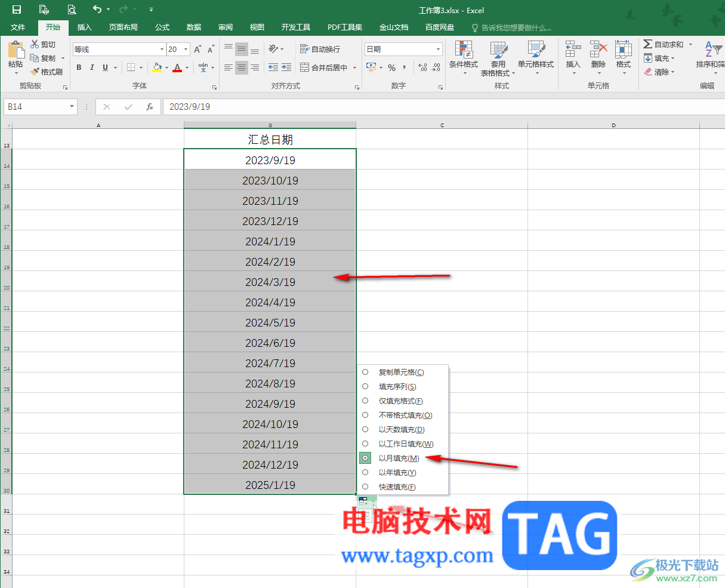Switch to the 开发工具 ribbon tab

(x=296, y=27)
